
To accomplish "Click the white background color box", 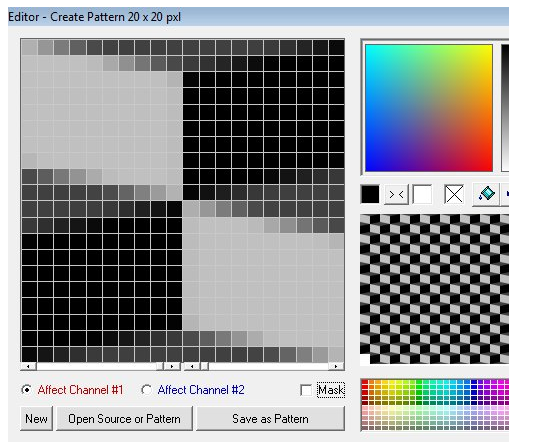I will (x=422, y=194).
